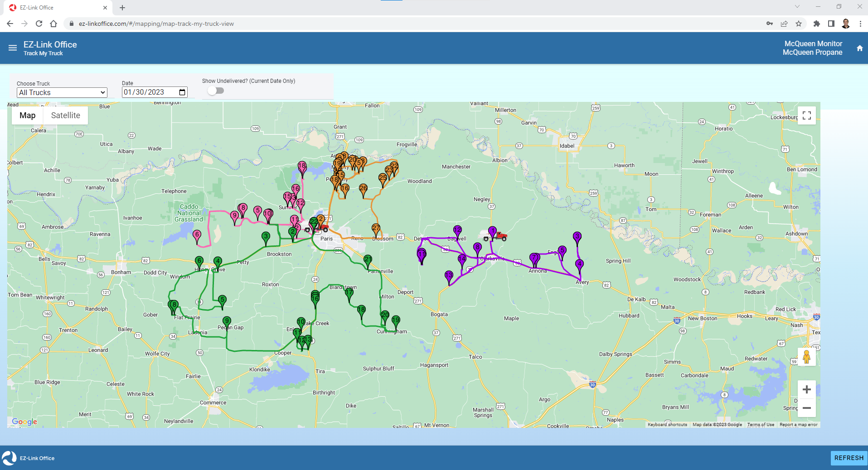868x470 pixels.
Task: Select green stop marker 19 near Cunningham
Action: pyautogui.click(x=395, y=320)
